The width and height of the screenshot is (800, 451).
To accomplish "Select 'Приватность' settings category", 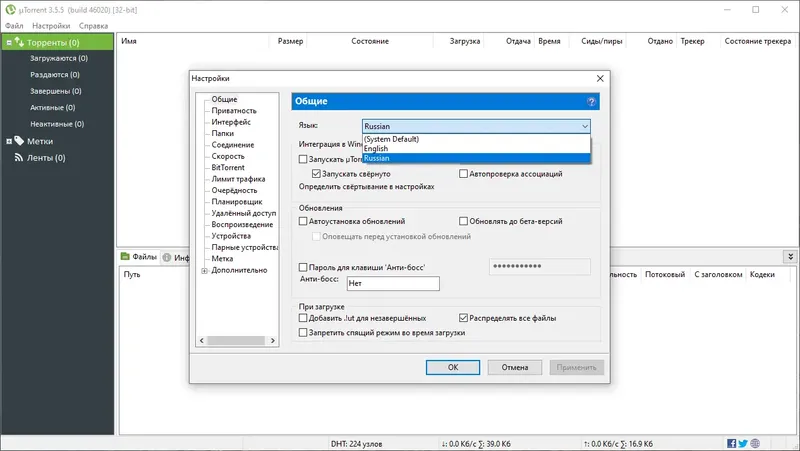I will coord(234,110).
